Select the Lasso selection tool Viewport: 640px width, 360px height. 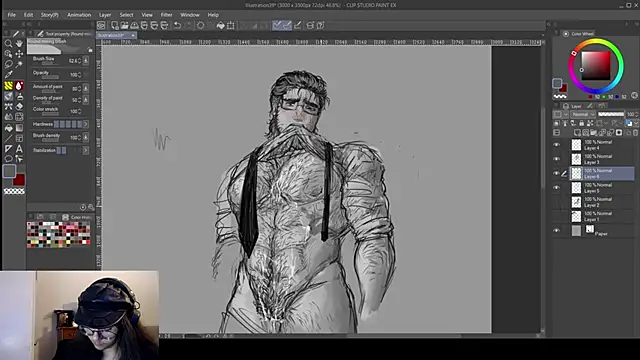pyautogui.click(x=8, y=64)
